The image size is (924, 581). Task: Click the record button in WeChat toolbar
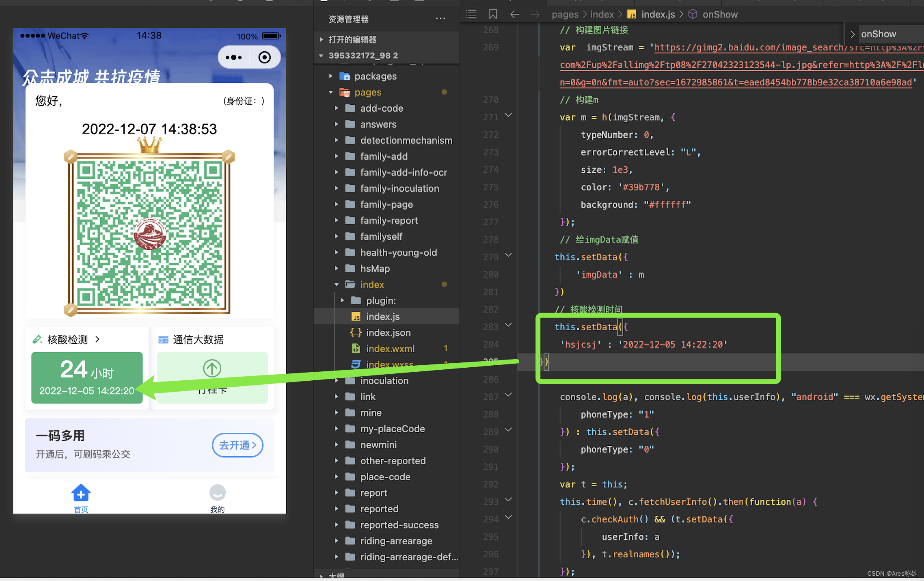click(x=265, y=59)
